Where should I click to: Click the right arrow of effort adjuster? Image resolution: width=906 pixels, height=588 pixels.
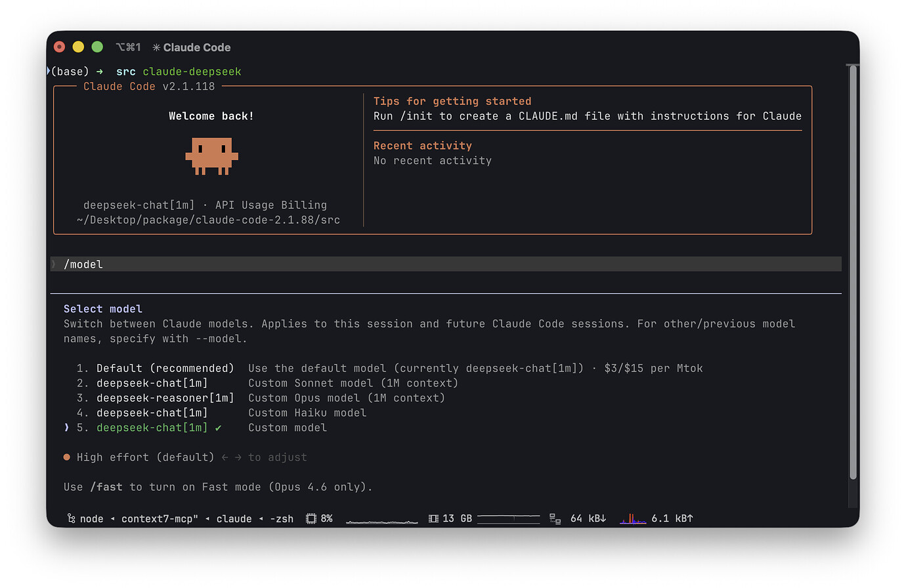point(238,457)
